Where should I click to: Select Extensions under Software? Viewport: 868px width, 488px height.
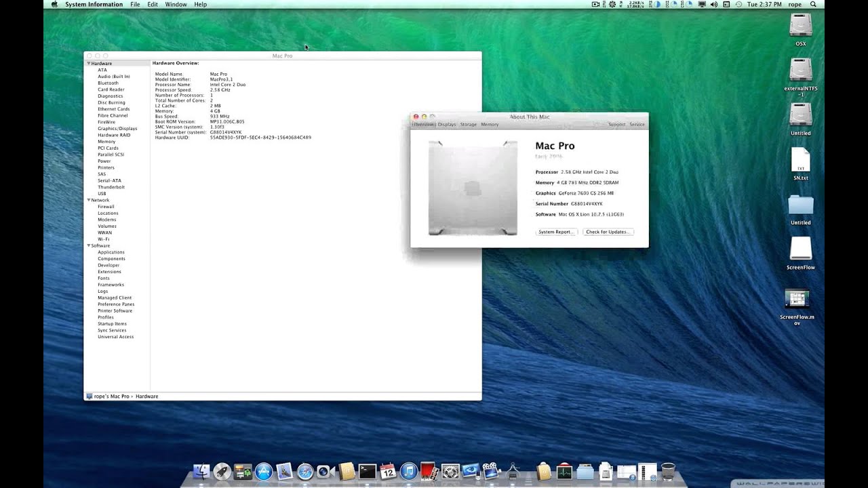click(109, 272)
